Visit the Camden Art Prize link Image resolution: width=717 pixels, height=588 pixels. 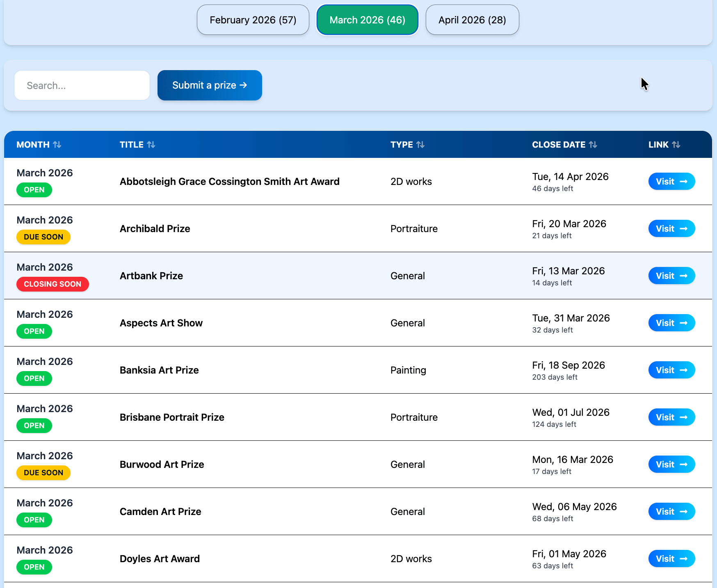(671, 512)
